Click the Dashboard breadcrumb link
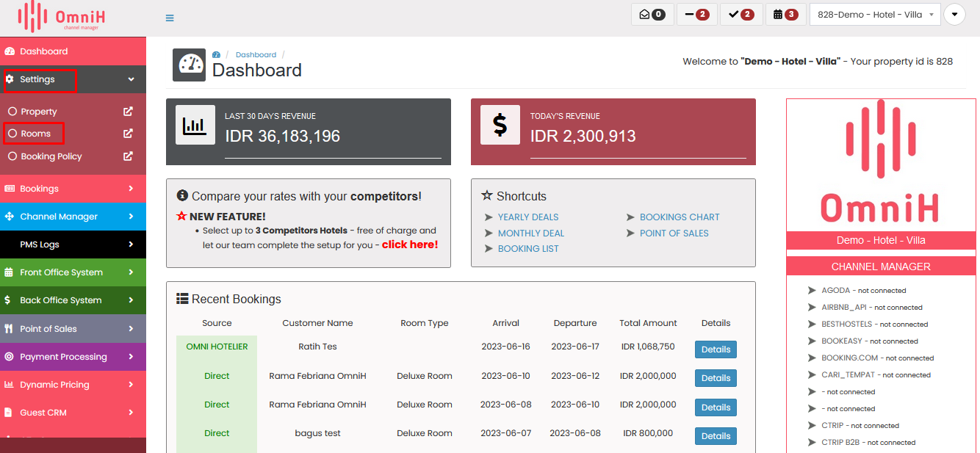 coord(256,55)
